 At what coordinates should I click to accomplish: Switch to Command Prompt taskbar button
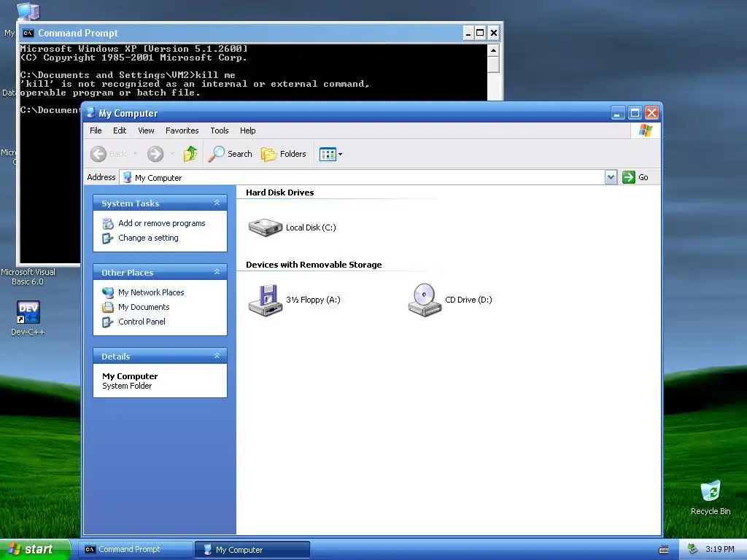pos(136,549)
